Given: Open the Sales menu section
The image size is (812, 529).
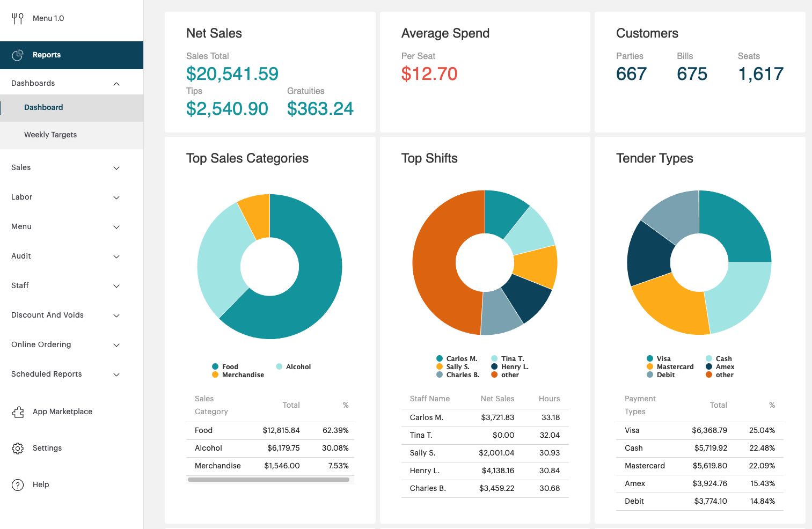Looking at the screenshot, I should tap(21, 167).
